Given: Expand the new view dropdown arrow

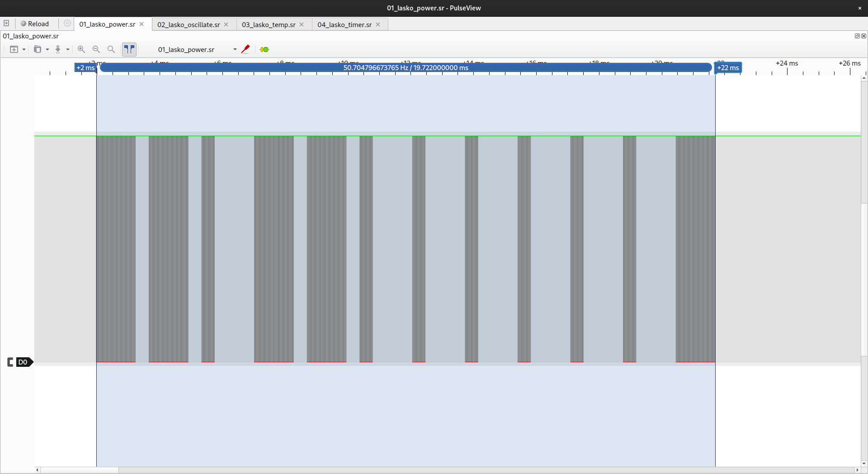Looking at the screenshot, I should click(24, 49).
